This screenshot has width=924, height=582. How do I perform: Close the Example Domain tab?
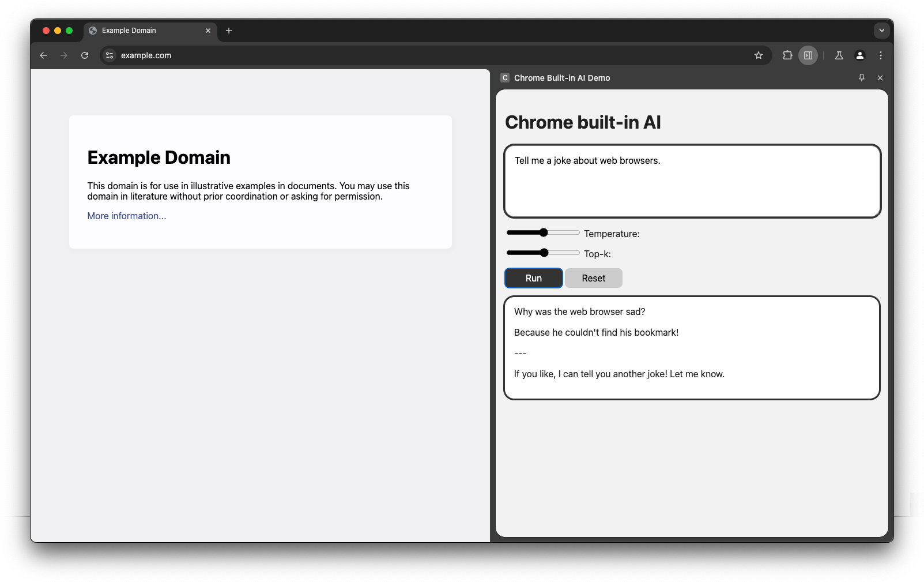pyautogui.click(x=208, y=31)
